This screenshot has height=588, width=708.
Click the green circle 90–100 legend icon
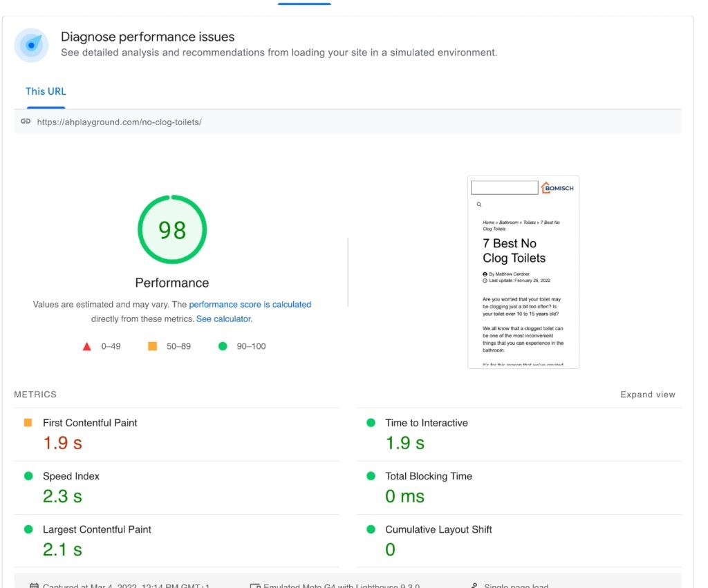(x=223, y=346)
